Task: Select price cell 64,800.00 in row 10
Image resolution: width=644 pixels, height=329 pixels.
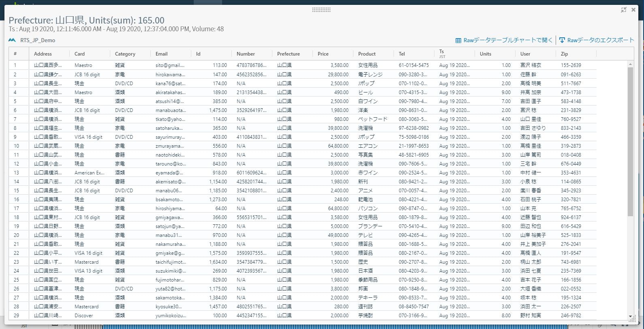Action: click(338, 146)
